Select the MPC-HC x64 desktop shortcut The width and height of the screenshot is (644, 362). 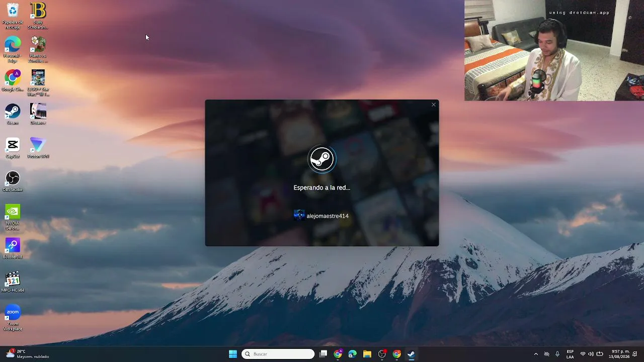pyautogui.click(x=13, y=282)
